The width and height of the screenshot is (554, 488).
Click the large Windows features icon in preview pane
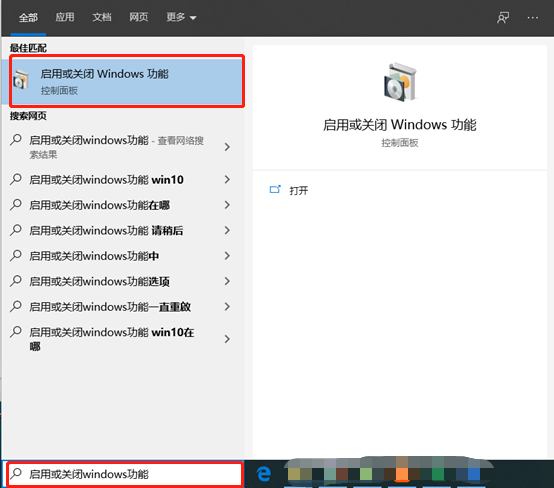(x=400, y=82)
